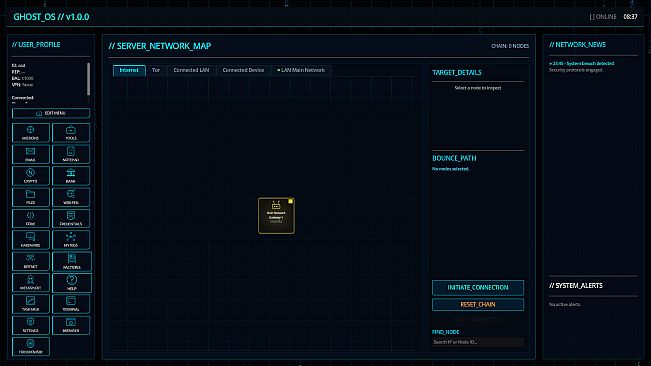Open the Help question-mark tile
The image size is (651, 366).
coord(72,283)
